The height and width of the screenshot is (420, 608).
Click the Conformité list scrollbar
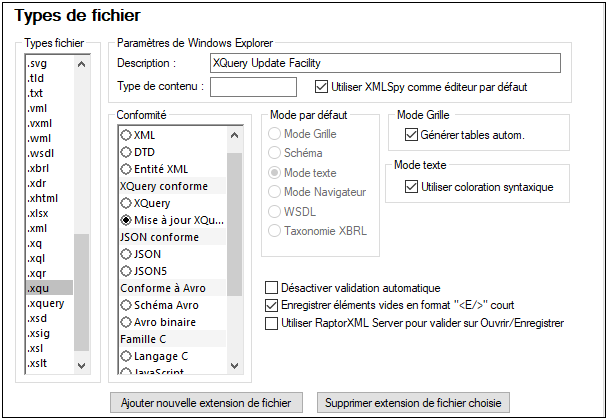pyautogui.click(x=237, y=250)
